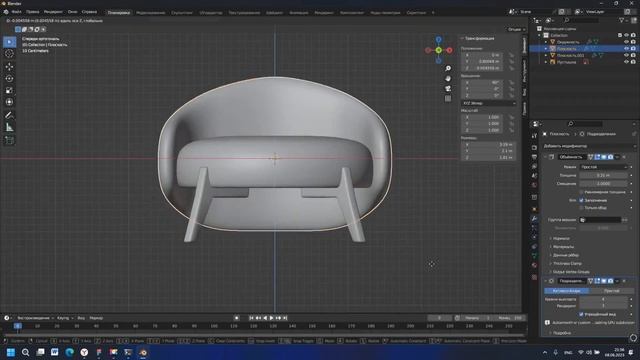Click the red X axis gizmo circle
Image resolution: width=640 pixels, height=360 pixels.
click(x=449, y=50)
